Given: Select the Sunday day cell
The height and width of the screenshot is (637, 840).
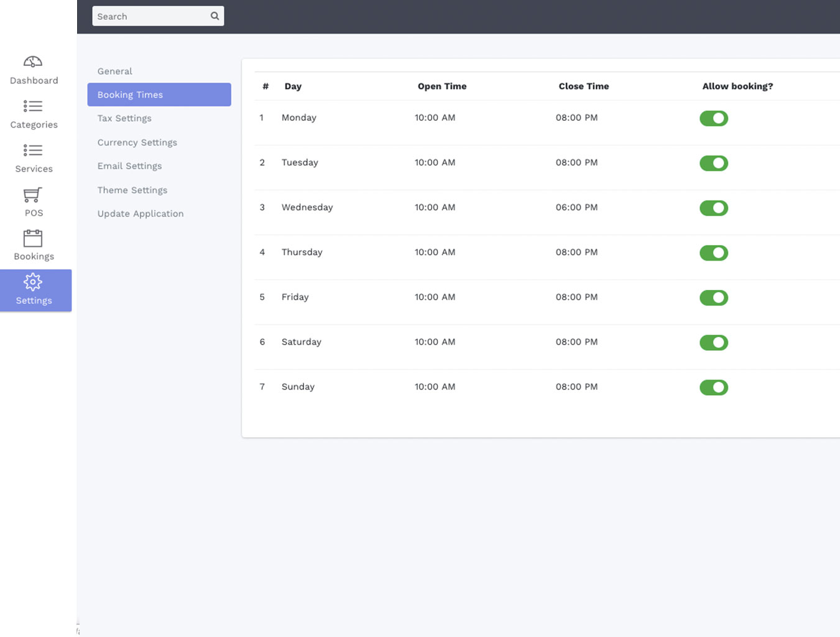Looking at the screenshot, I should tap(298, 386).
